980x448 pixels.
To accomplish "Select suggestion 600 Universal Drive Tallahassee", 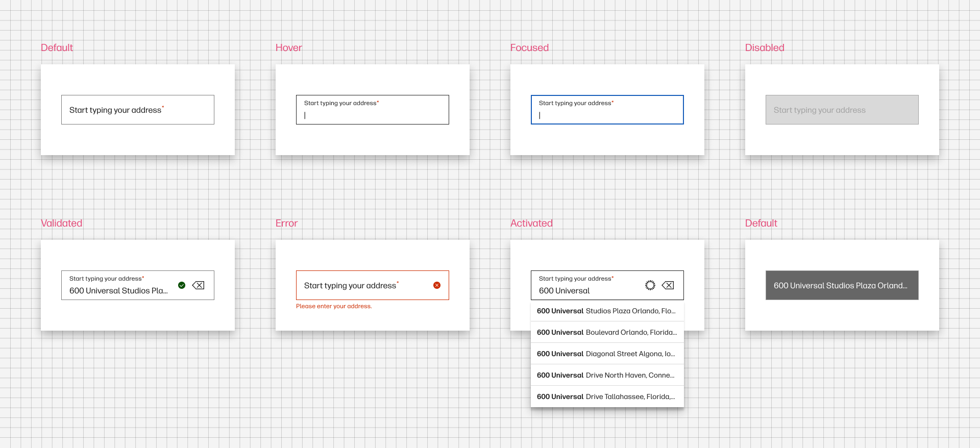I will point(607,396).
